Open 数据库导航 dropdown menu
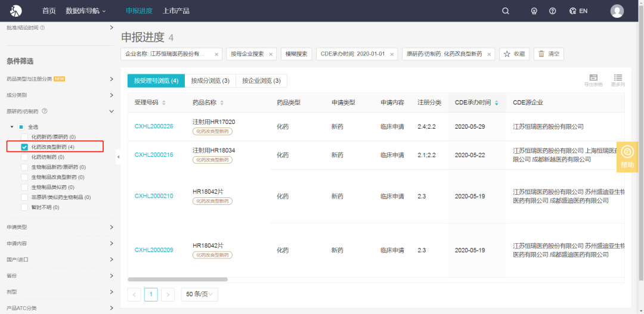The width and height of the screenshot is (644, 314). (x=85, y=11)
